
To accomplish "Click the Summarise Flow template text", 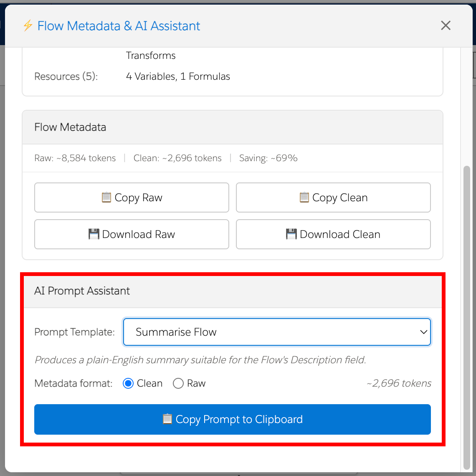I will (x=176, y=332).
